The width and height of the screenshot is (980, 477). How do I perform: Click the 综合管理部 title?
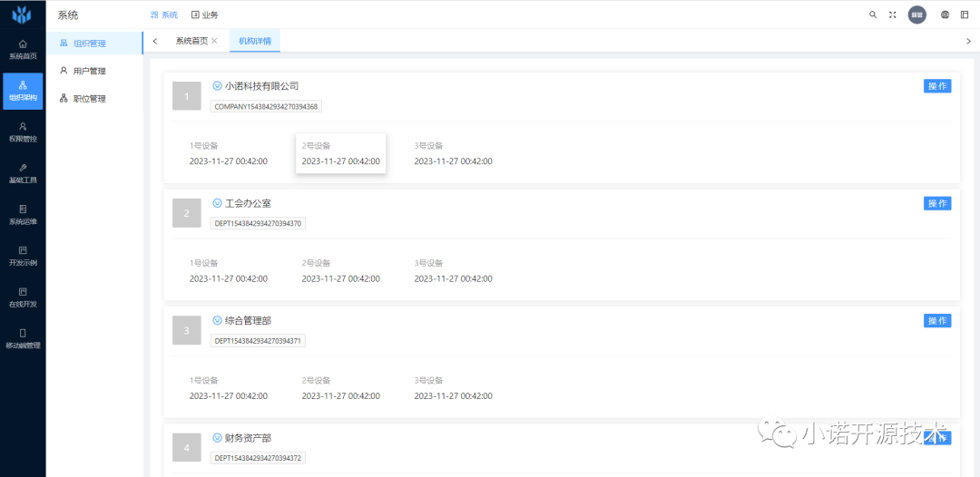pyautogui.click(x=248, y=321)
